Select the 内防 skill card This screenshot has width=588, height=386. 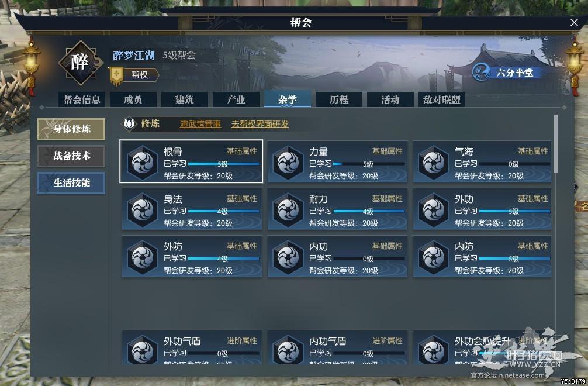[482, 257]
